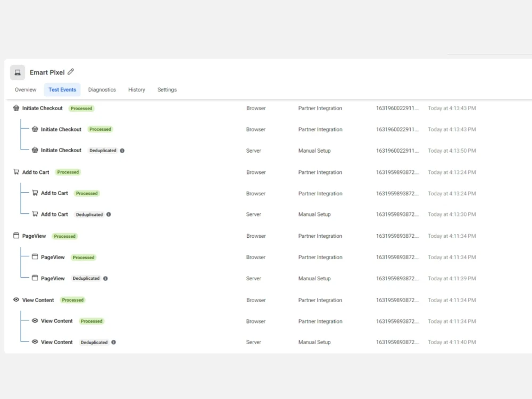532x399 pixels.
Task: Click Deduplicated badge on PageView Server row
Action: pyautogui.click(x=86, y=278)
